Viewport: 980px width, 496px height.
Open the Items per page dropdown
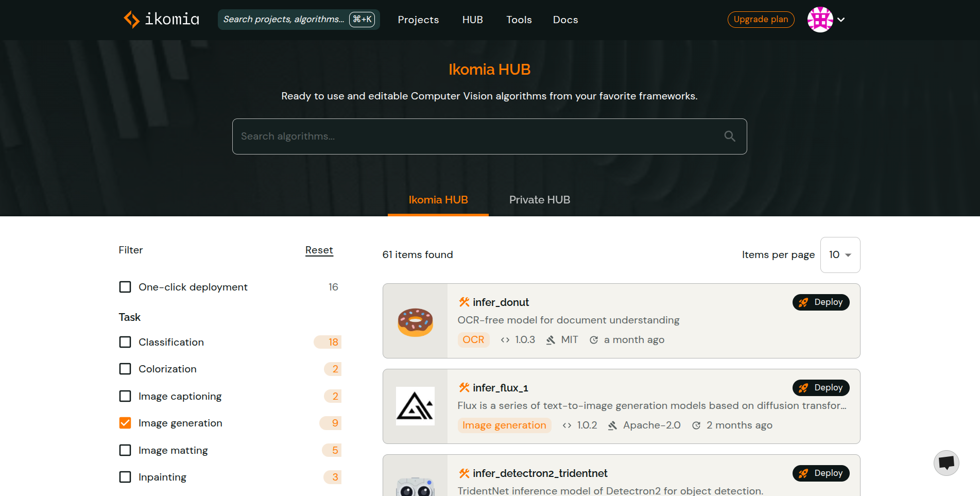pyautogui.click(x=840, y=255)
